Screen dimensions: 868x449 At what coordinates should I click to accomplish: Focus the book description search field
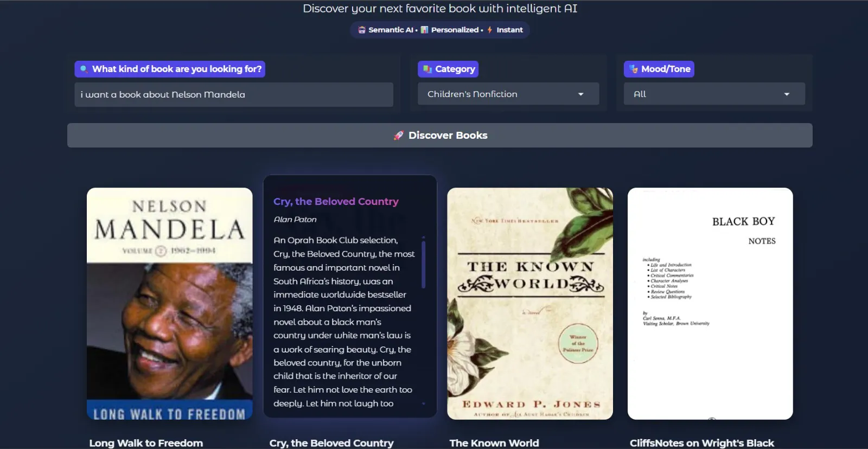pos(234,94)
